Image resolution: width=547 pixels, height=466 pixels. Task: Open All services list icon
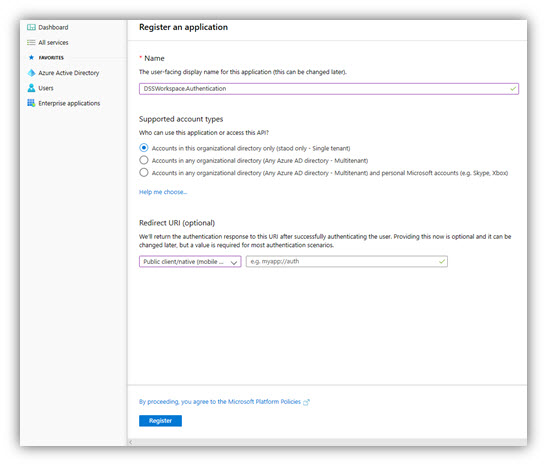(x=31, y=43)
